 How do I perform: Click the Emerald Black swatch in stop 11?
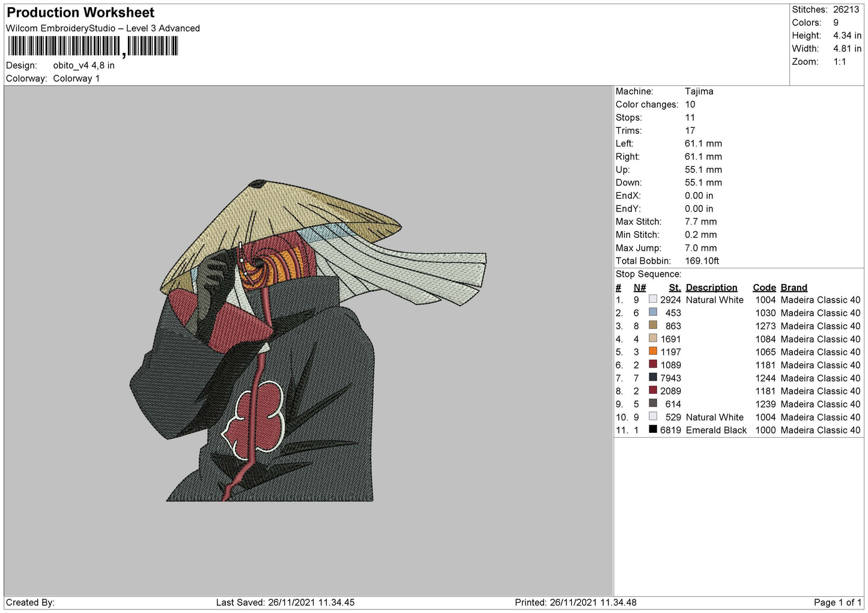pyautogui.click(x=653, y=429)
